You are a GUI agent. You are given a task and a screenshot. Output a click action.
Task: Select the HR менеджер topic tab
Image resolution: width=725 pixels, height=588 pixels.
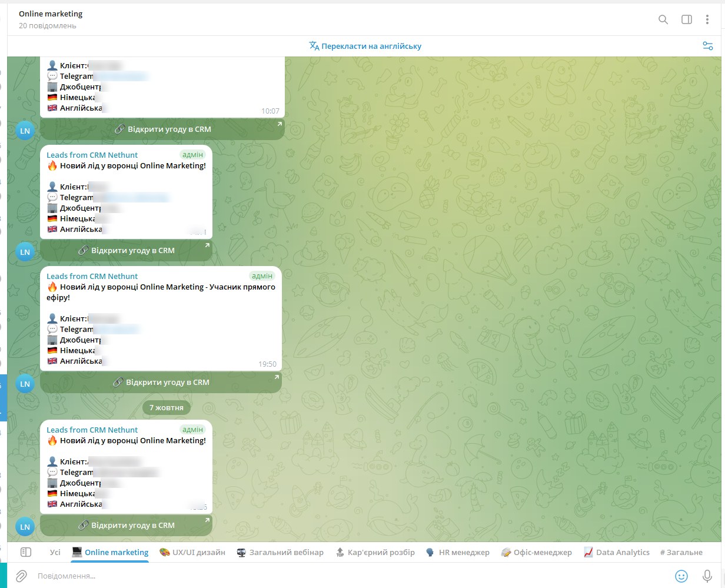[458, 552]
